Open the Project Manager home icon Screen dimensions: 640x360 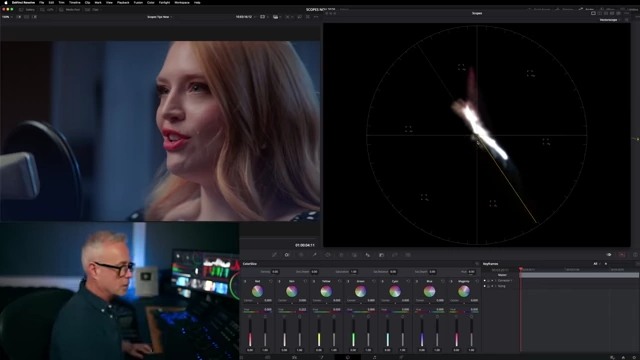click(623, 357)
